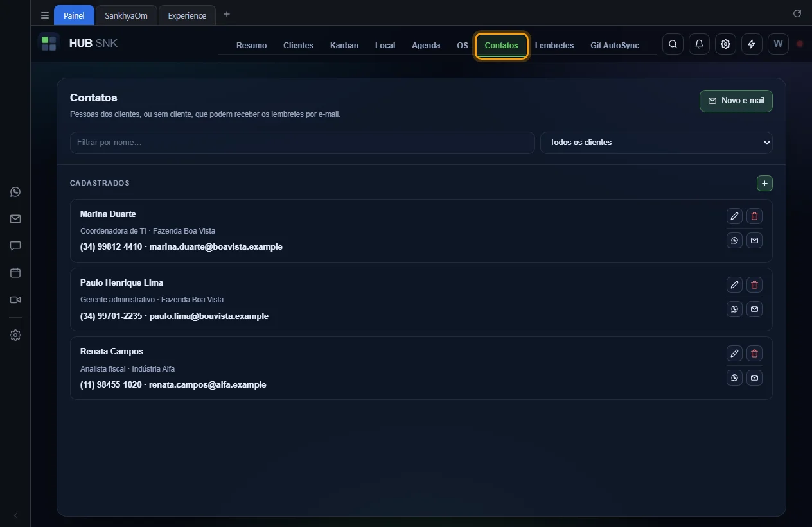Delete Renata Campos's contact
The height and width of the screenshot is (527, 812).
point(755,354)
